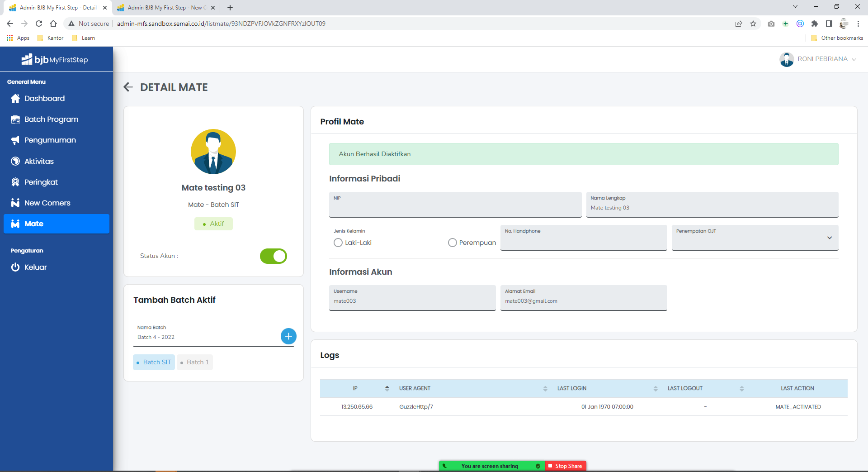Click the camera extension icon
The height and width of the screenshot is (472, 868).
771,24
